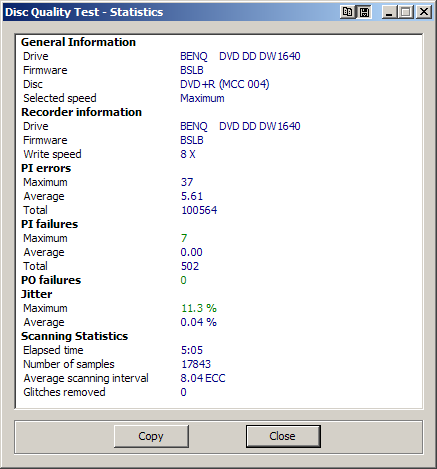Click PI errors maximum value 37

pos(187,182)
